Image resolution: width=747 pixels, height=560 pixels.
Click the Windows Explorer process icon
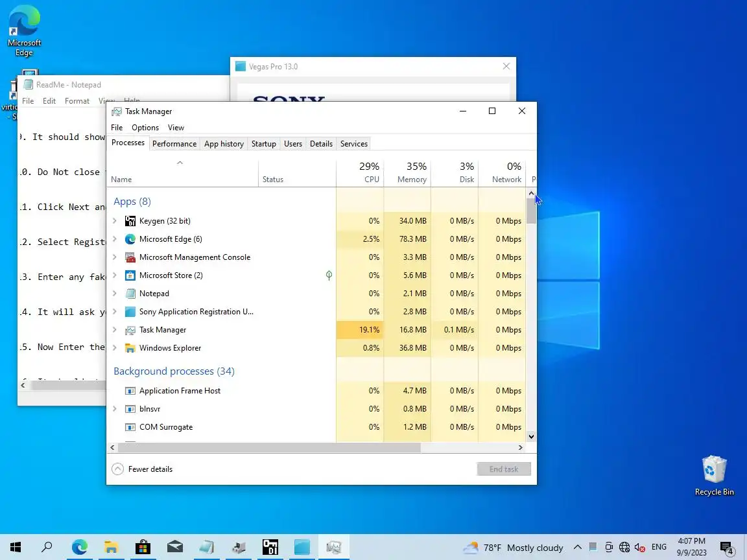point(130,348)
